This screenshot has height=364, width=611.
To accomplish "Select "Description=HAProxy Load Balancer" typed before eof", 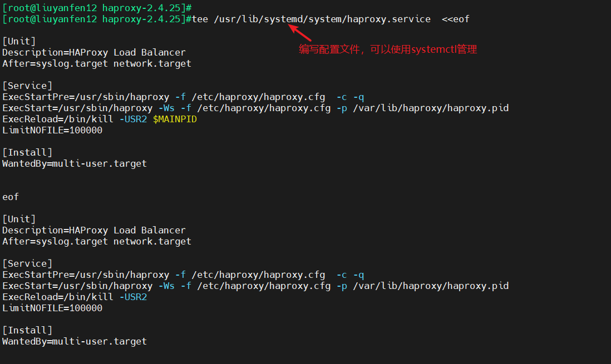I will click(94, 53).
